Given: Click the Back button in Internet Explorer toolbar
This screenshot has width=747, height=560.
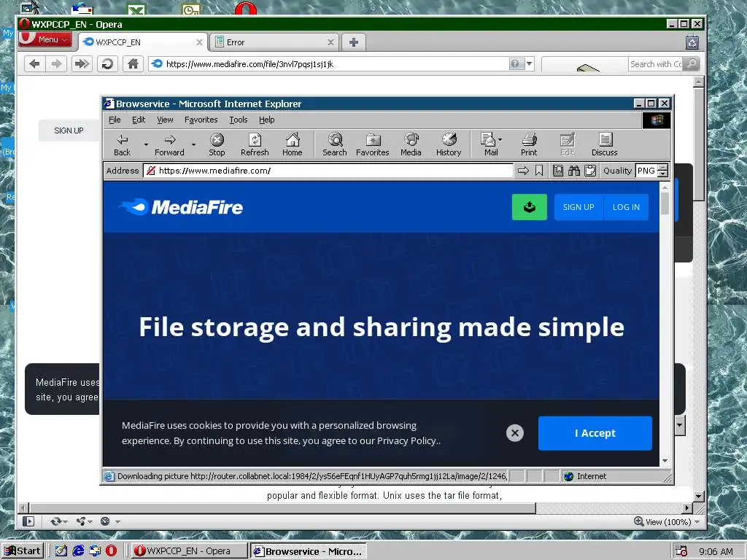Looking at the screenshot, I should pos(123,144).
